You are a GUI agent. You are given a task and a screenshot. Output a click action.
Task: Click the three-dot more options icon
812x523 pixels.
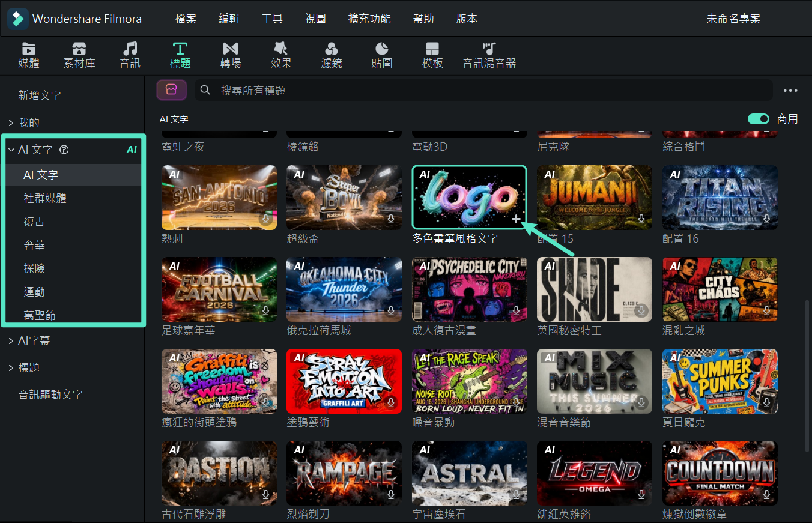(x=790, y=91)
